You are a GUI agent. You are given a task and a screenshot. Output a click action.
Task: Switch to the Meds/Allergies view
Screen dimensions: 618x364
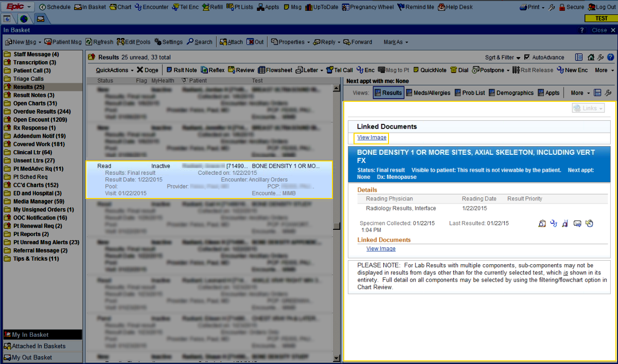pyautogui.click(x=428, y=93)
